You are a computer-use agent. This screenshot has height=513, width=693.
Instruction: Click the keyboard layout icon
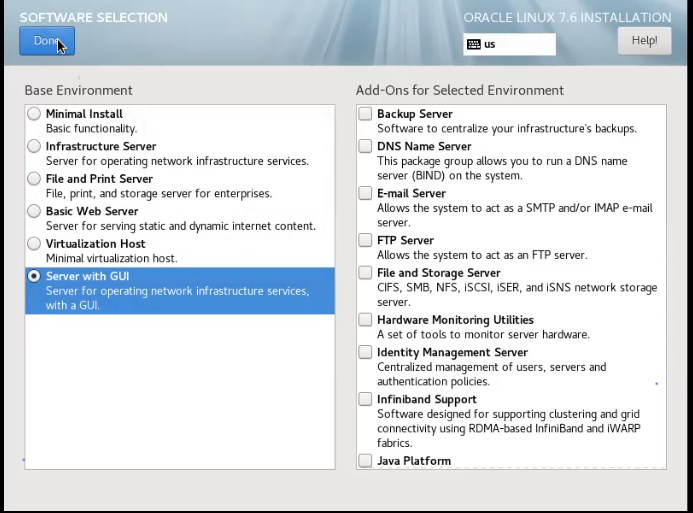pos(474,44)
